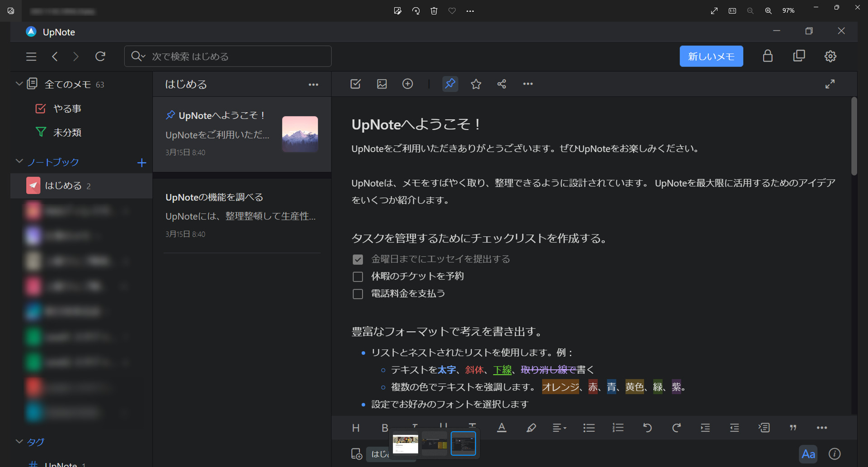Check the 休暇のチケットを予約 checkbox

pyautogui.click(x=358, y=276)
